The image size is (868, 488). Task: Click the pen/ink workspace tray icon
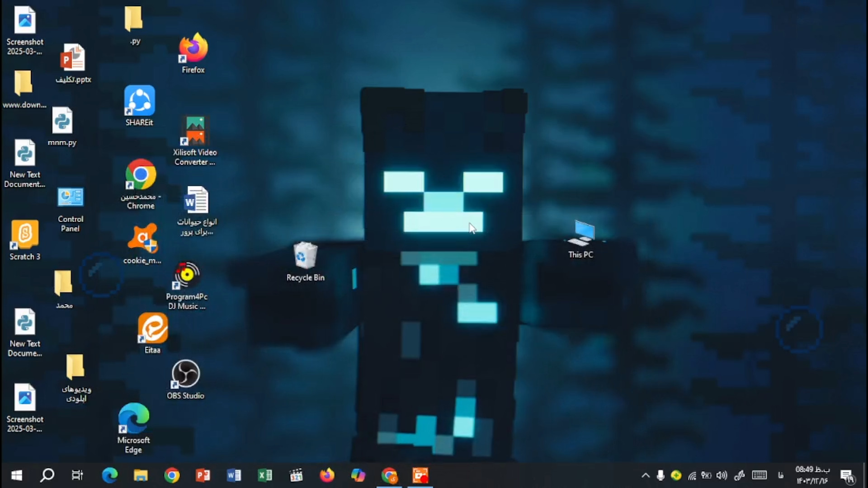click(x=740, y=475)
